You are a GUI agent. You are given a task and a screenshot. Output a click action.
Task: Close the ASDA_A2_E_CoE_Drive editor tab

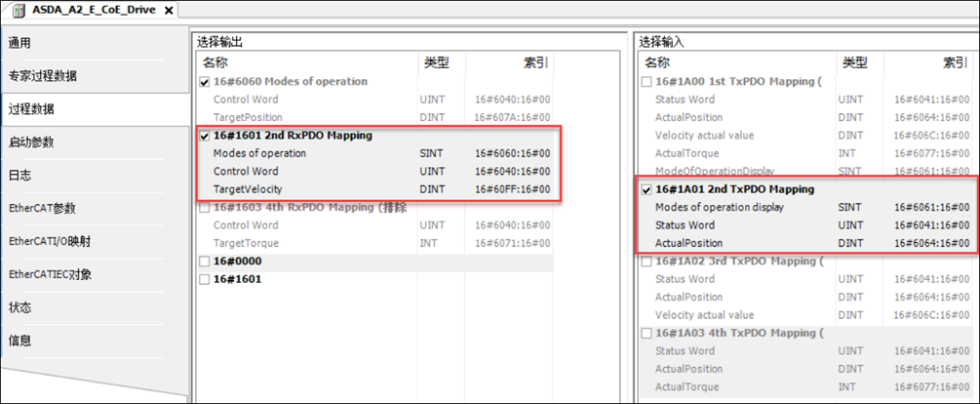click(x=169, y=10)
